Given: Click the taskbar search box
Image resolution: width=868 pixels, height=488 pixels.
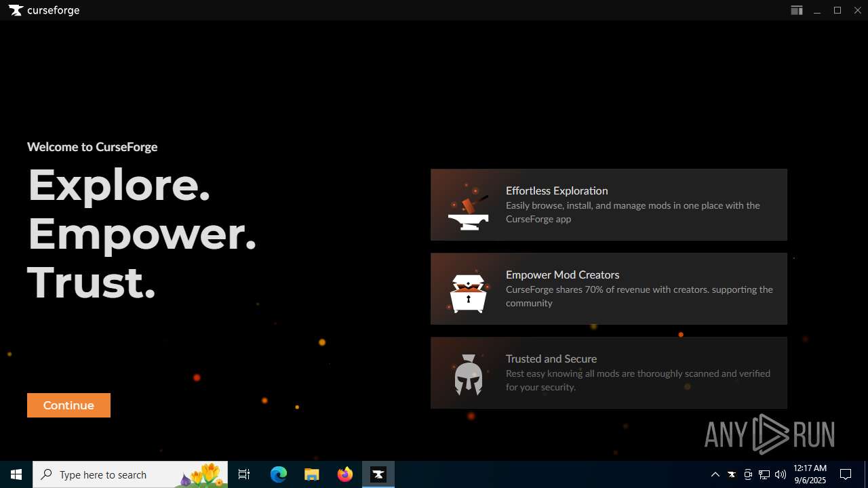Looking at the screenshot, I should [130, 474].
